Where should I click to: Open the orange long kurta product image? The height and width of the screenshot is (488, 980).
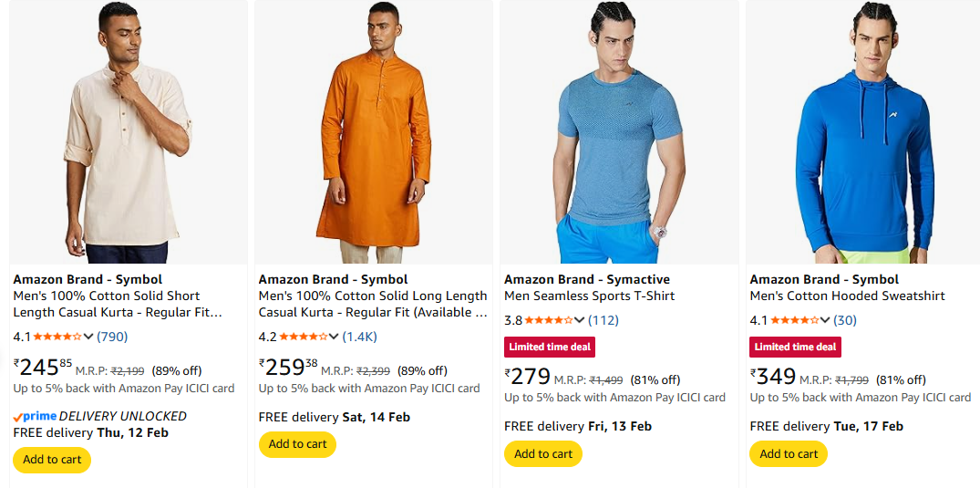pos(374,133)
